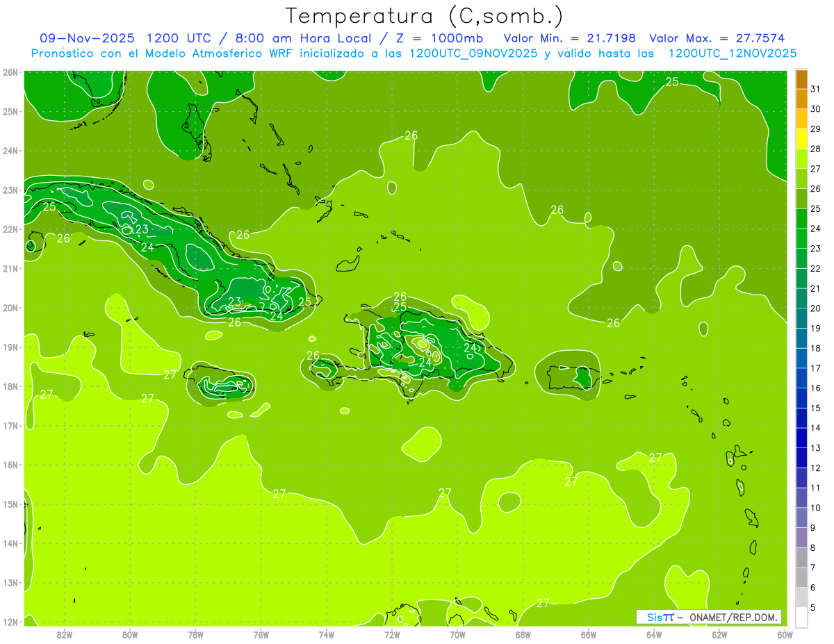This screenshot has height=644, width=834.
Task: Click the "25N" latitude axis label
Action: 10,112
